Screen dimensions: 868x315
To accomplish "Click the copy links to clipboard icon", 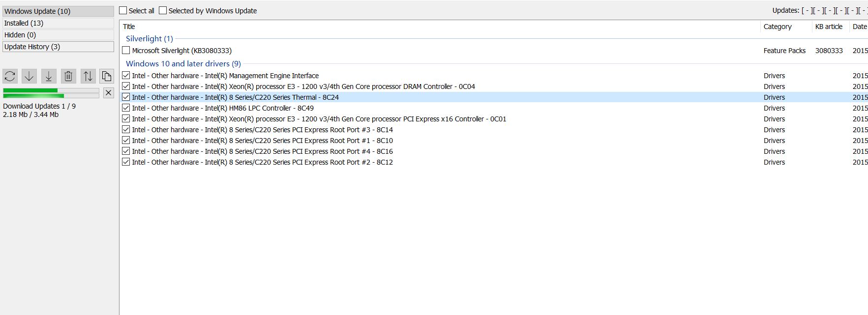I will point(107,76).
